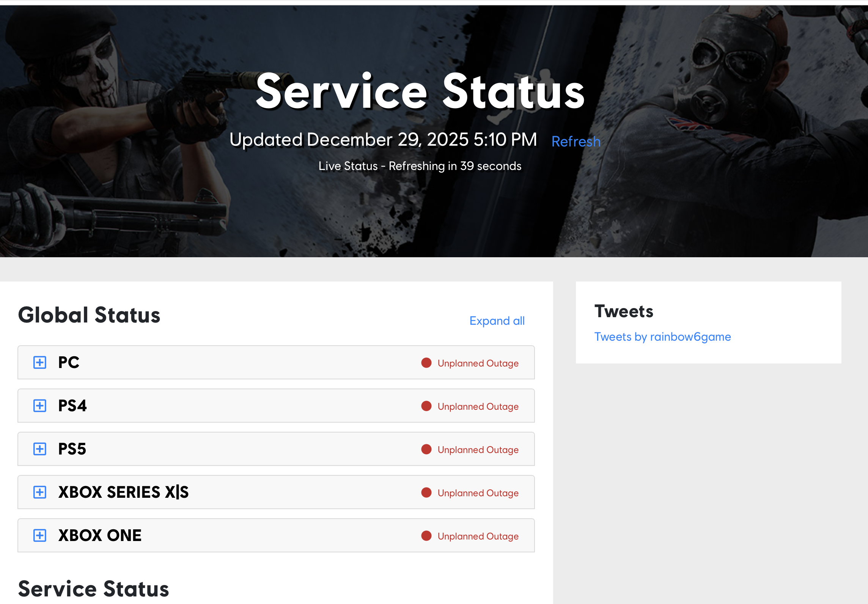Click PS5 red outage status dot
Viewport: 868px width, 604px height.
426,449
